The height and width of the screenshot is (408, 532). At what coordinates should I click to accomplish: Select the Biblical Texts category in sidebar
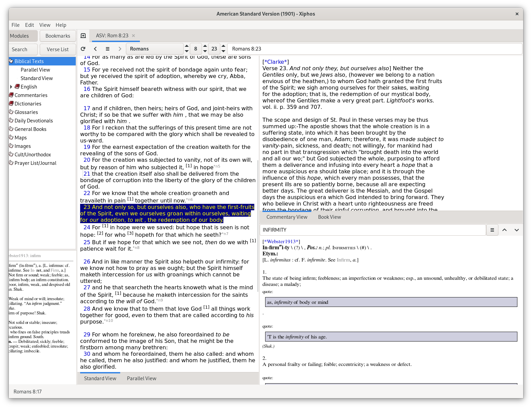28,61
